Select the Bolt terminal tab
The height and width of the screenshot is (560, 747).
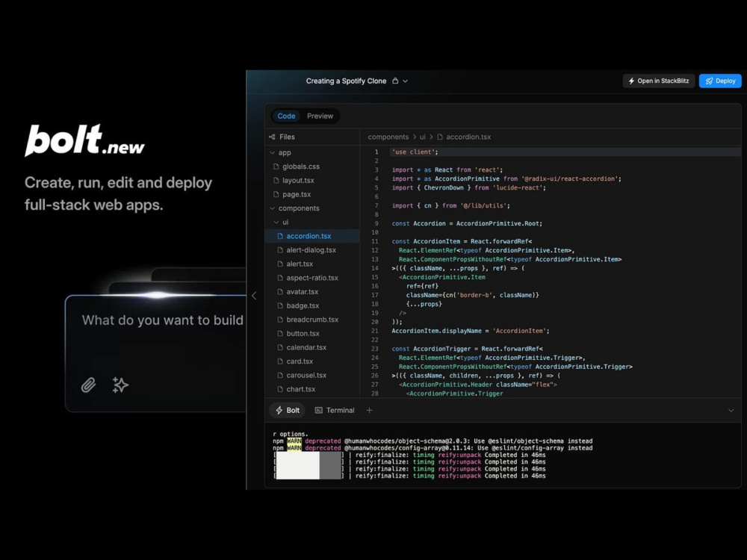pos(288,410)
